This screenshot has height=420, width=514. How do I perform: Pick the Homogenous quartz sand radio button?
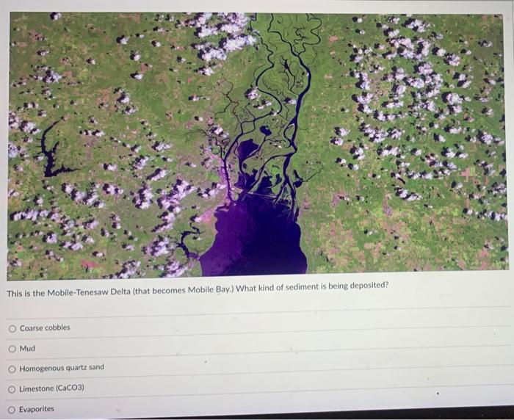pos(12,369)
